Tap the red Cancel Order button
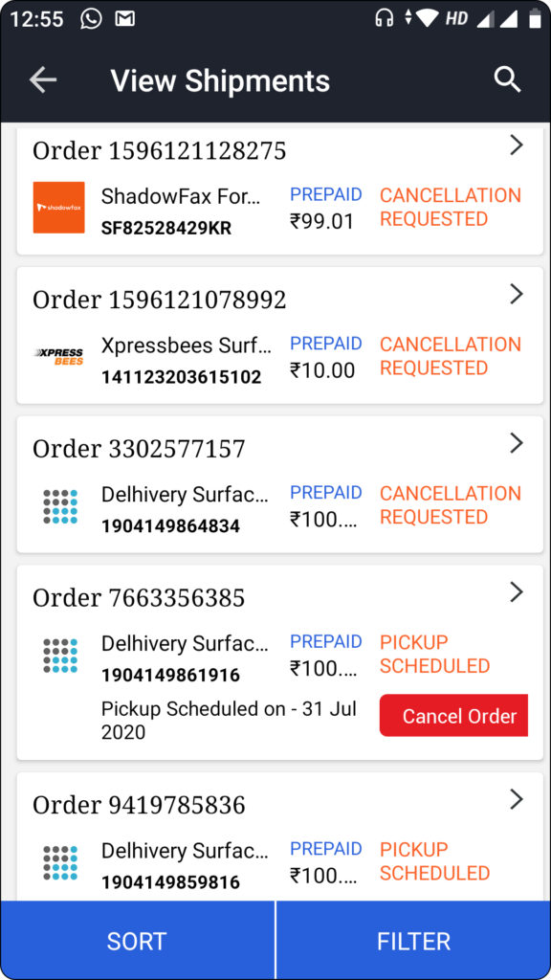 tap(453, 716)
